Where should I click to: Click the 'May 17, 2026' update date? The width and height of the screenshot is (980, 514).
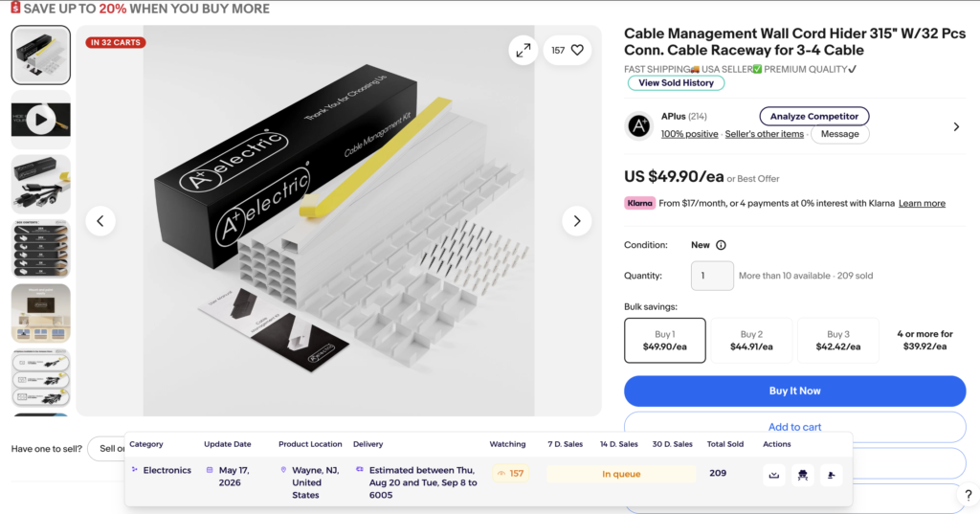click(x=234, y=477)
